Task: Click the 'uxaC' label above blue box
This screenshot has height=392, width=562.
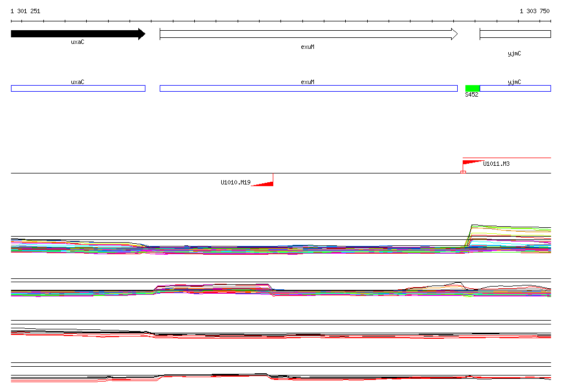Action: 77,82
